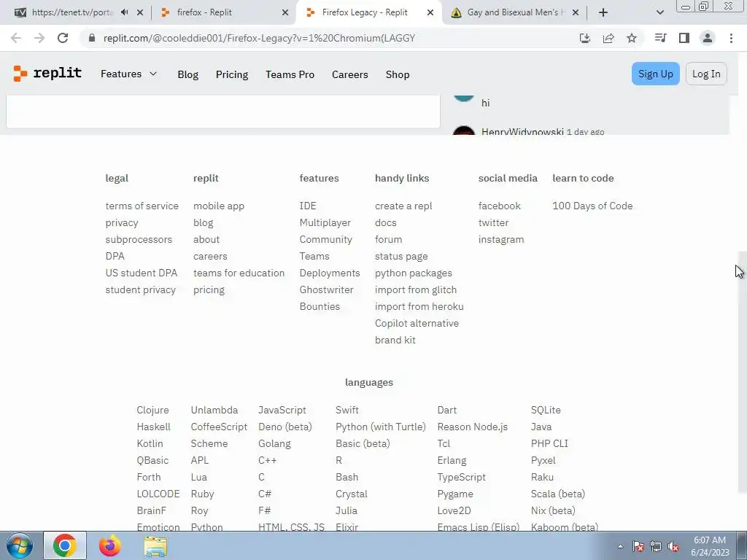Viewport: 747px width, 560px height.
Task: Open Bounties features link
Action: tap(320, 306)
